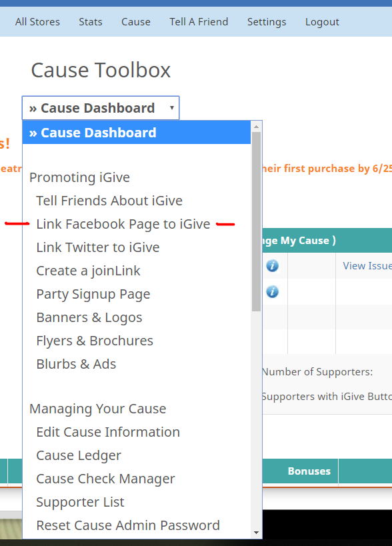Screen dimensions: 392x546
Task: Pick the Cause Check Manager option
Action: (105, 479)
